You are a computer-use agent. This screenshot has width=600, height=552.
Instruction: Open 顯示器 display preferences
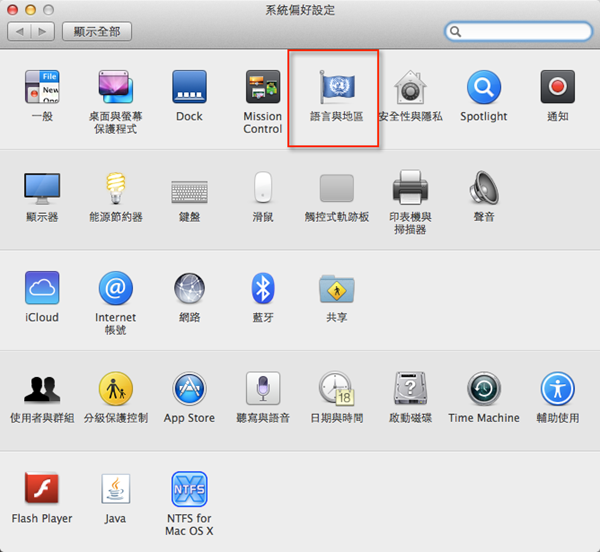click(x=42, y=188)
